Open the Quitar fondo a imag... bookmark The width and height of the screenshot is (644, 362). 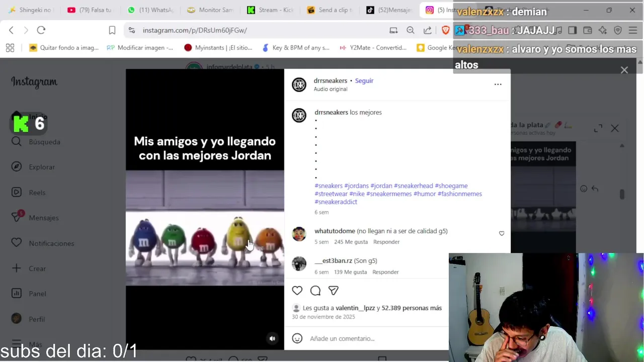64,48
